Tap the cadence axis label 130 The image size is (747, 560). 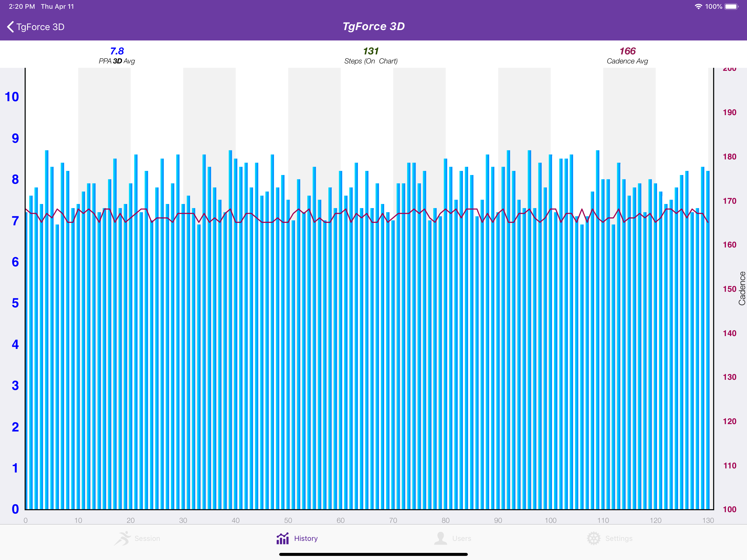click(x=730, y=377)
